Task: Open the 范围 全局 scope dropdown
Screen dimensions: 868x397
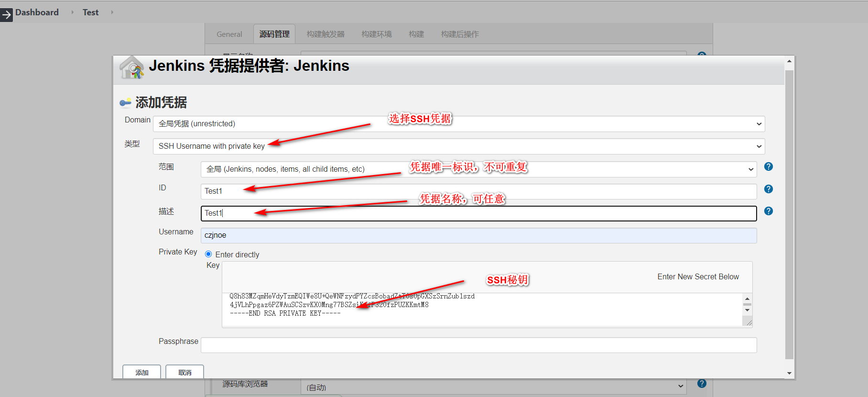Action: 479,169
